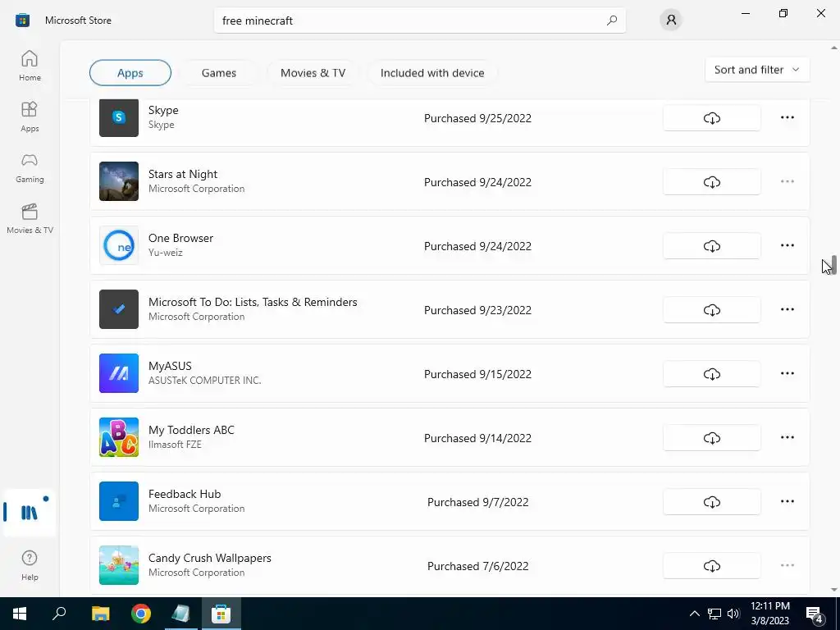This screenshot has height=630, width=840.
Task: Open the user account profile icon
Action: click(671, 21)
